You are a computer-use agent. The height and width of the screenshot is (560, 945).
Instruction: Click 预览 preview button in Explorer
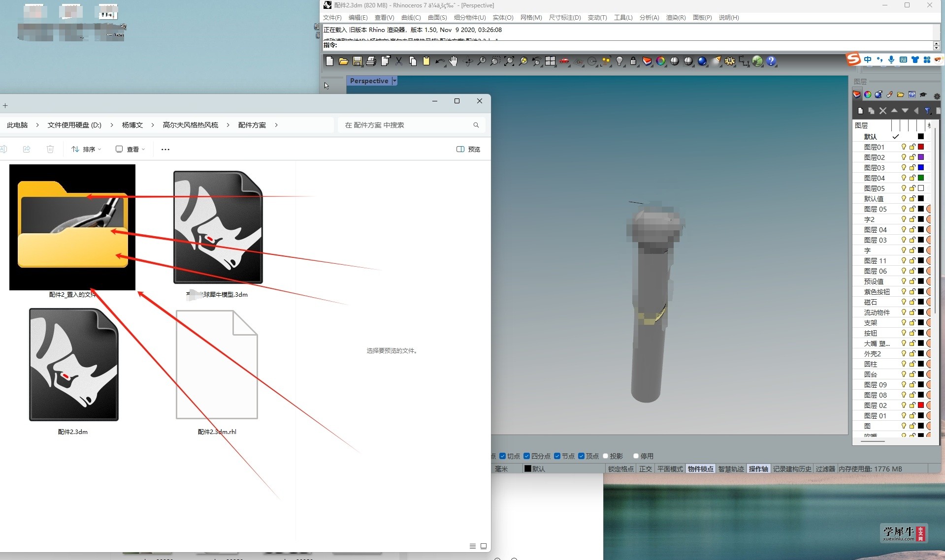pyautogui.click(x=468, y=149)
